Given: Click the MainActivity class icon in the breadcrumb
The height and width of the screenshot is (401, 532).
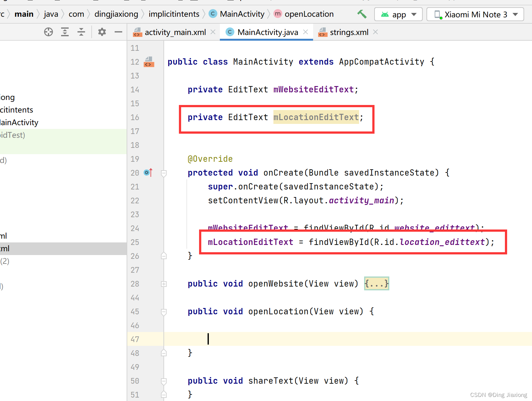Looking at the screenshot, I should click(213, 14).
